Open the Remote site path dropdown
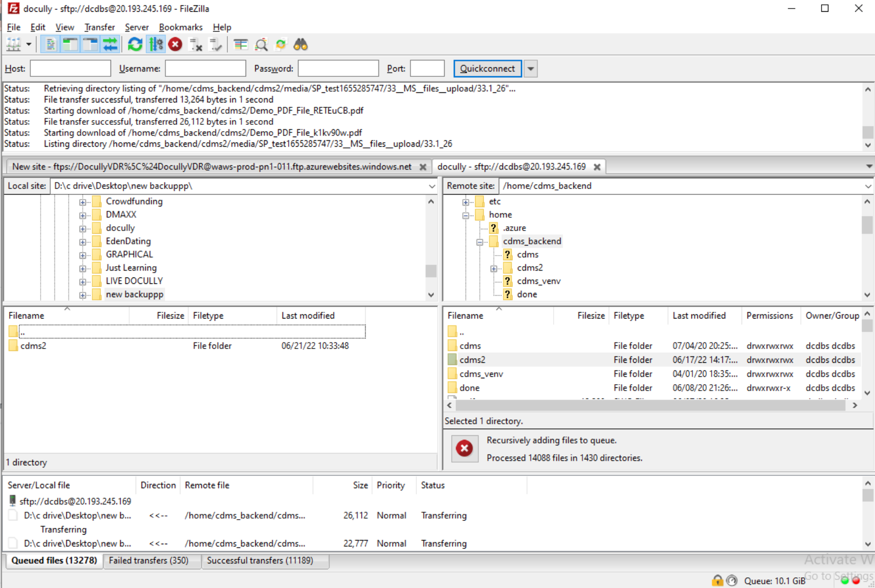This screenshot has width=875, height=588. [868, 186]
